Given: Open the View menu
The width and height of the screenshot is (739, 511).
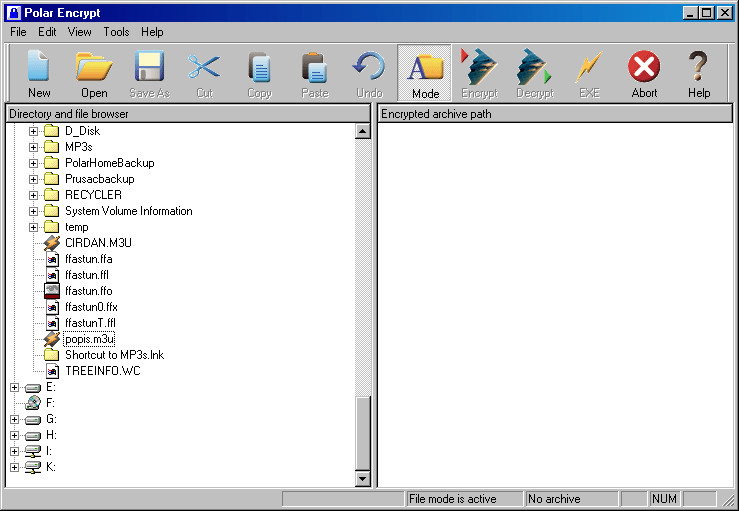Looking at the screenshot, I should pos(79,32).
